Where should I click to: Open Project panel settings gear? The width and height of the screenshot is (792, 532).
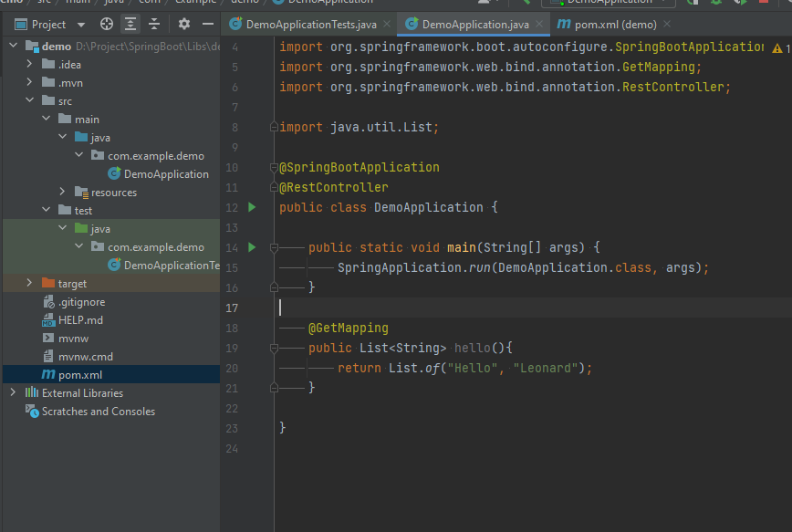(184, 25)
